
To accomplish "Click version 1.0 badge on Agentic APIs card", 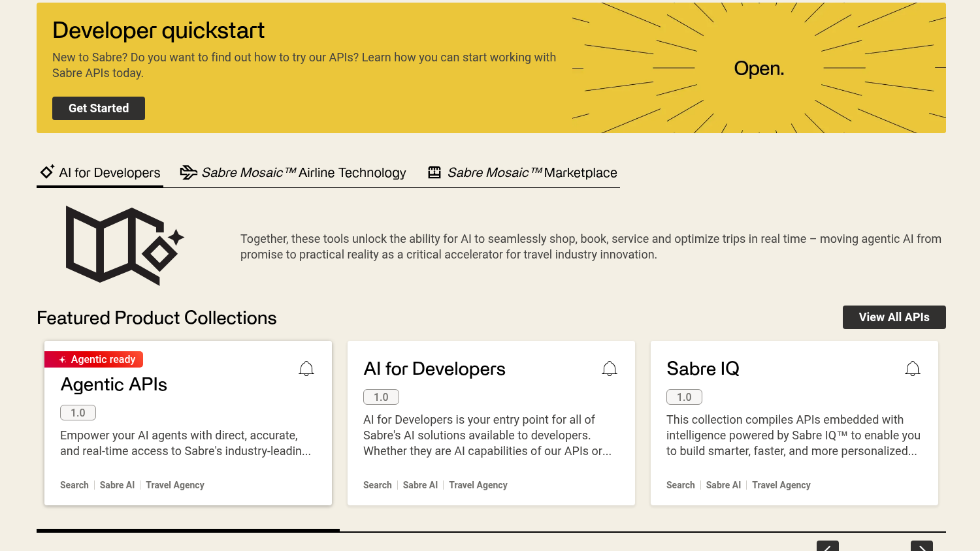I will click(x=78, y=413).
